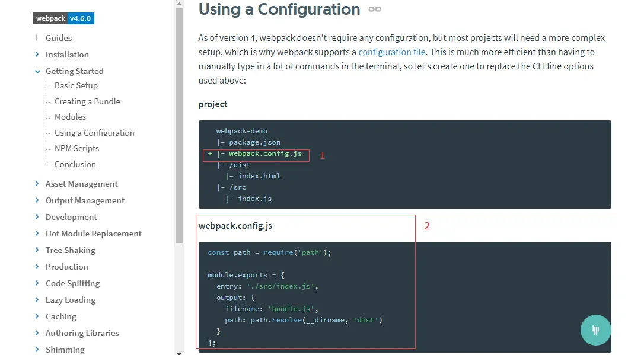Open the Authoring Libraries guide
The width and height of the screenshot is (644, 355).
click(x=82, y=333)
